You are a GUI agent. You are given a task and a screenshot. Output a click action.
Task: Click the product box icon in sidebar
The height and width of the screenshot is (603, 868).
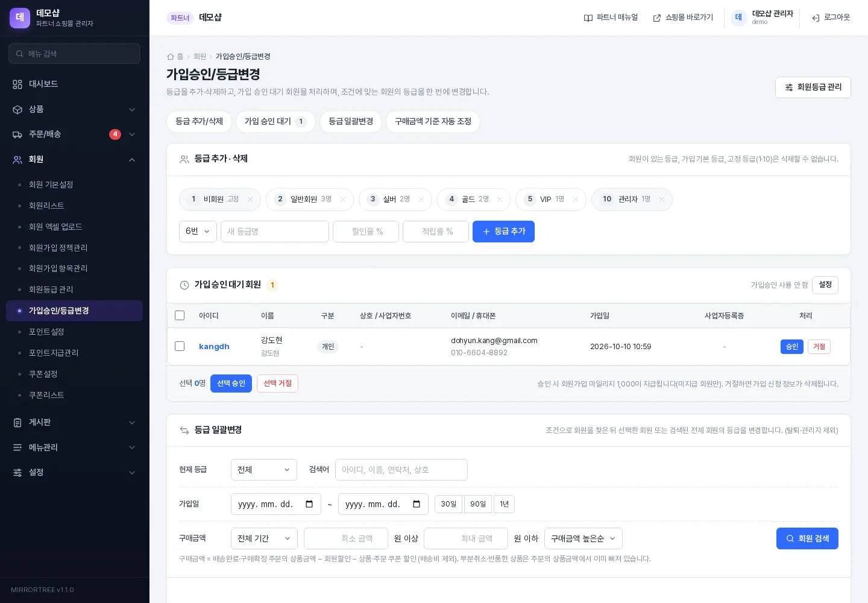pyautogui.click(x=17, y=110)
